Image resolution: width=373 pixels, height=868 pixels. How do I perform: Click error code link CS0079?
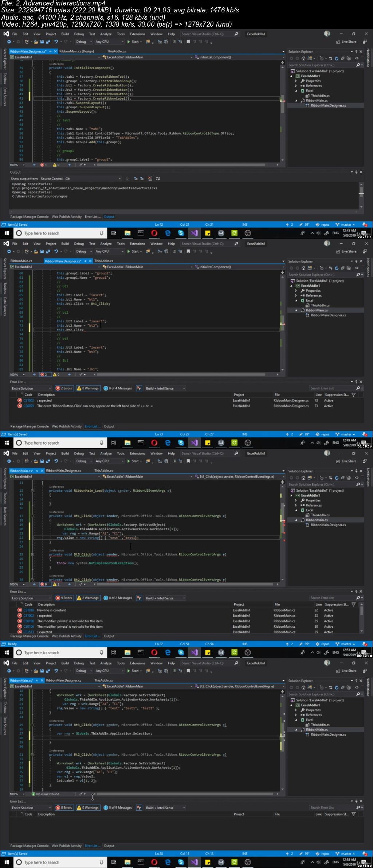point(28,406)
